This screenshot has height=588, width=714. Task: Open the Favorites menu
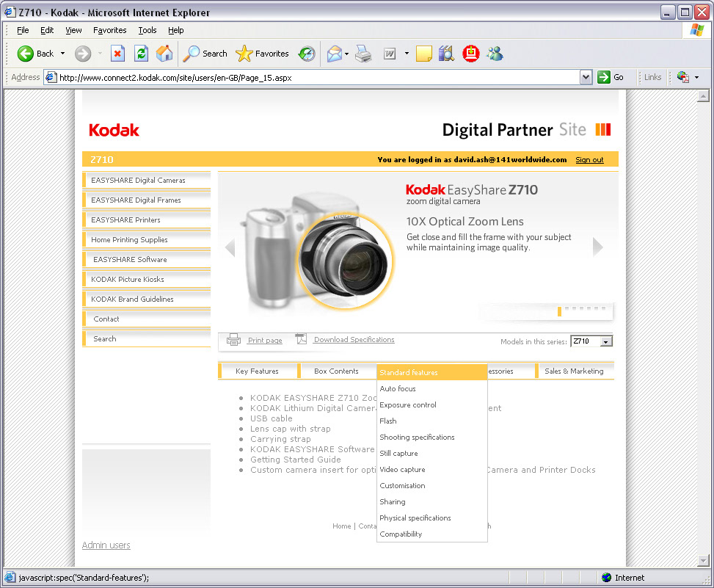coord(110,30)
